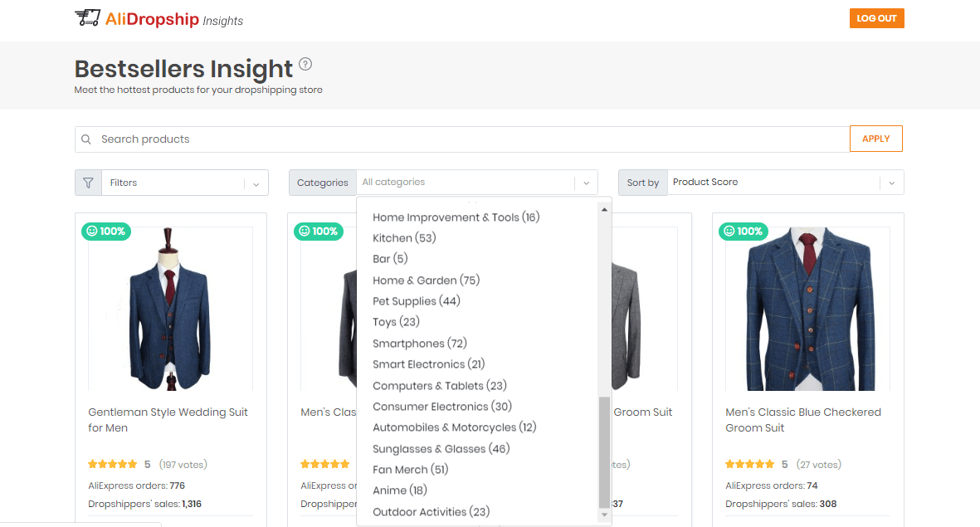This screenshot has width=980, height=527.
Task: Click the search magnifier icon
Action: (86, 139)
